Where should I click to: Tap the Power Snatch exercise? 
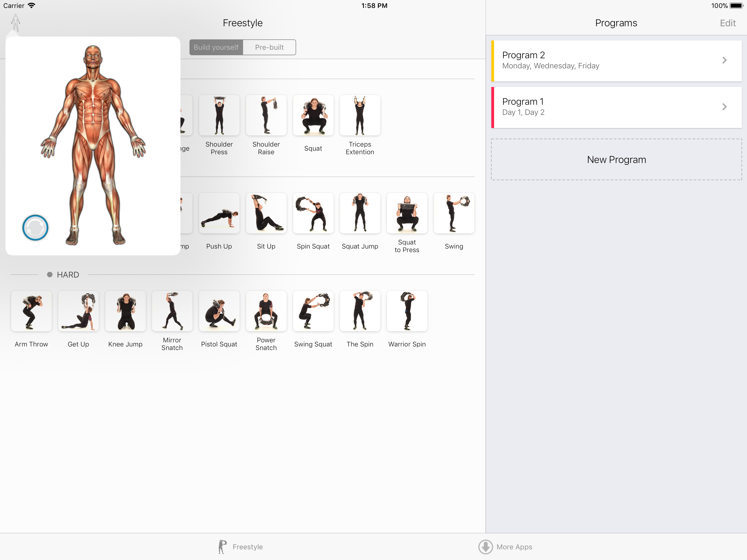pos(266,311)
